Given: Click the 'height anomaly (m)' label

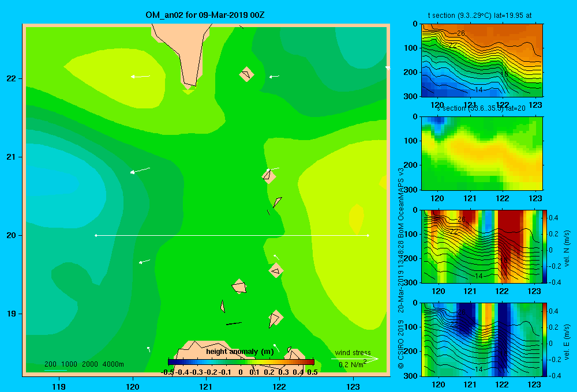Looking at the screenshot, I should tap(240, 352).
